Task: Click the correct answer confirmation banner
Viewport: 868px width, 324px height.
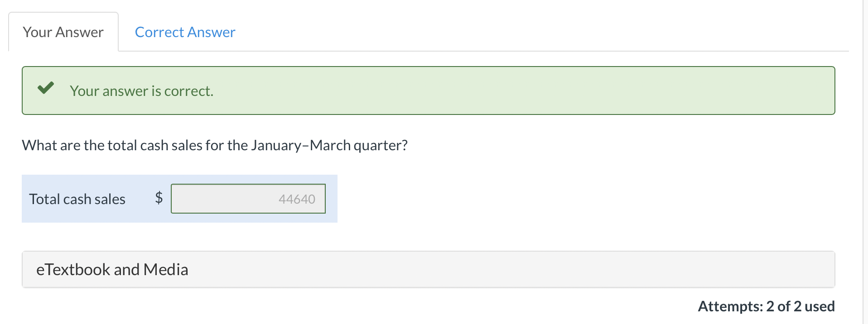Action: tap(429, 90)
